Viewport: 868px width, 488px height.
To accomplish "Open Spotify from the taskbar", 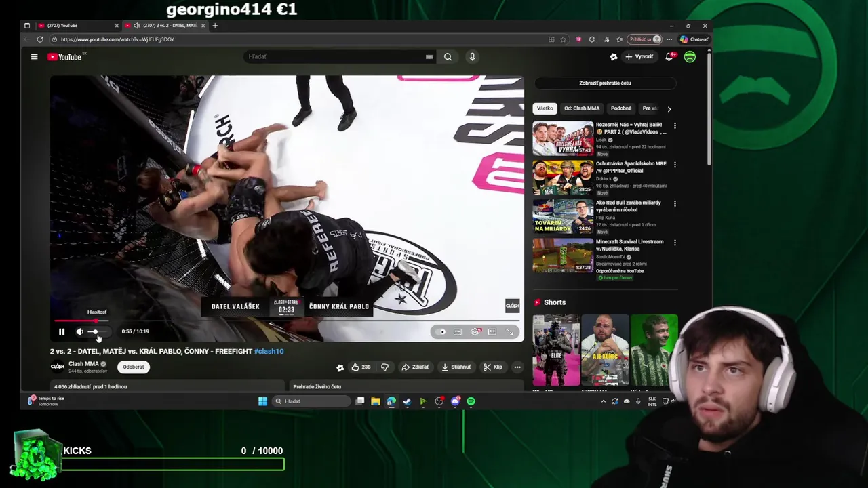I will [471, 401].
